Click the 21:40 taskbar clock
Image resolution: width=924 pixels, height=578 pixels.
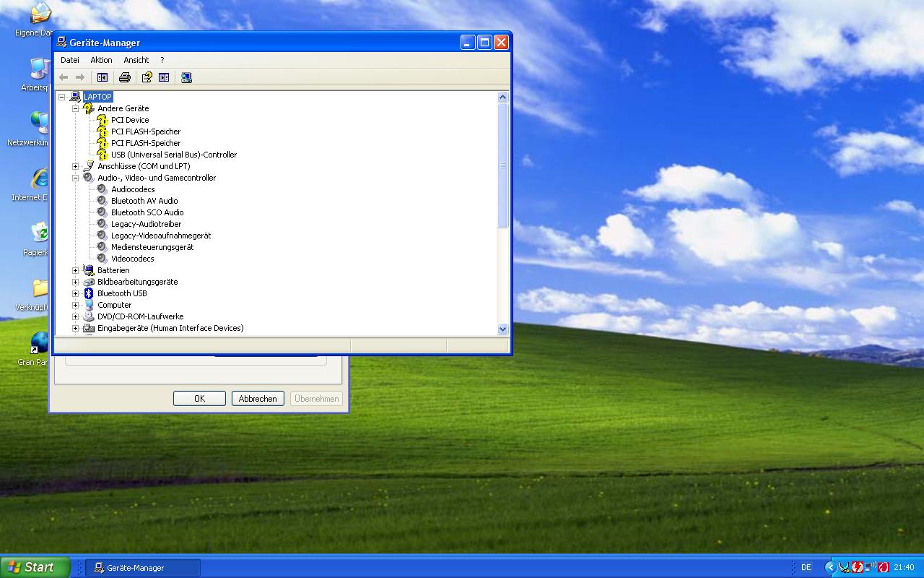tap(904, 567)
